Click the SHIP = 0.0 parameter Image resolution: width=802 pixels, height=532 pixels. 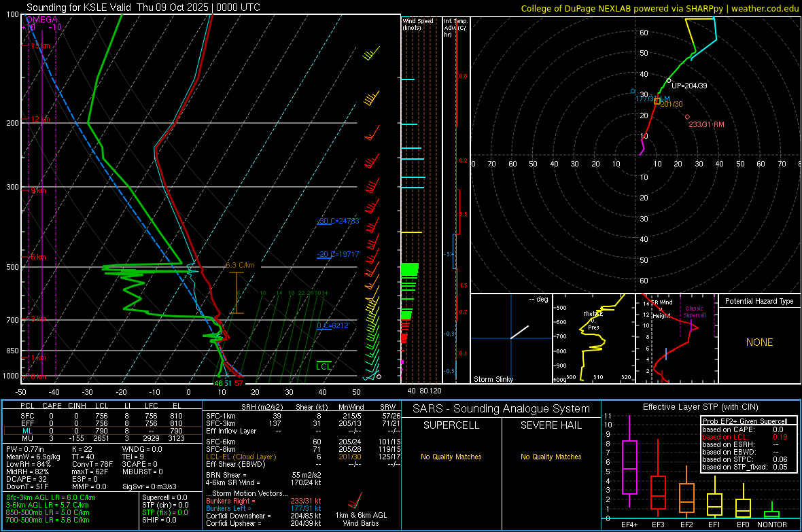tap(159, 520)
